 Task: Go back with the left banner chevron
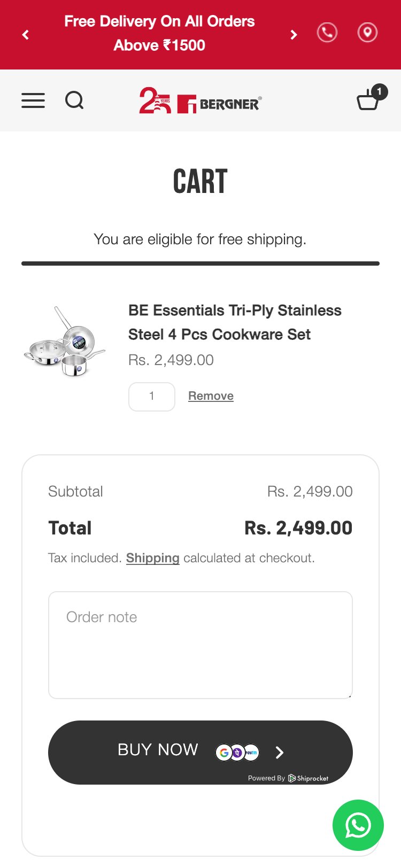coord(25,34)
